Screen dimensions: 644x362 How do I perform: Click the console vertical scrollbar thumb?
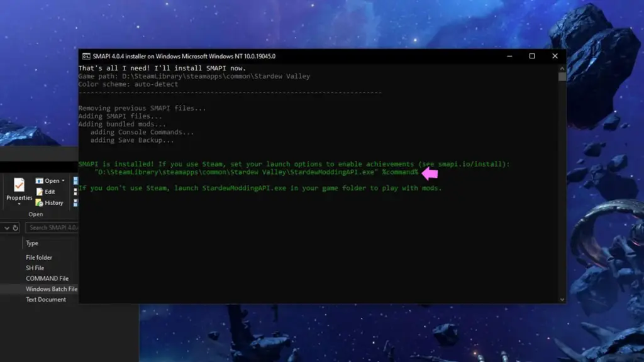coord(562,77)
